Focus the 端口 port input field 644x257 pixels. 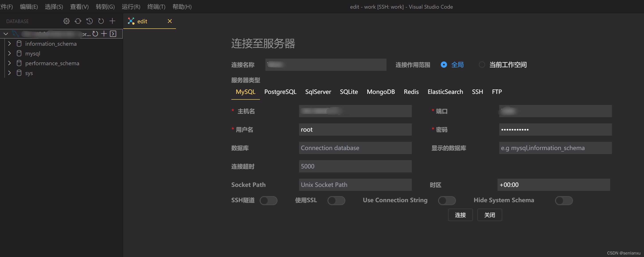click(555, 111)
